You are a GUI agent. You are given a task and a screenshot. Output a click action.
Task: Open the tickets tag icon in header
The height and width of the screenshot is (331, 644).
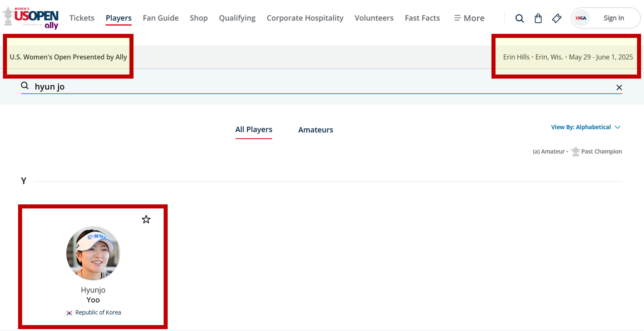click(x=556, y=18)
